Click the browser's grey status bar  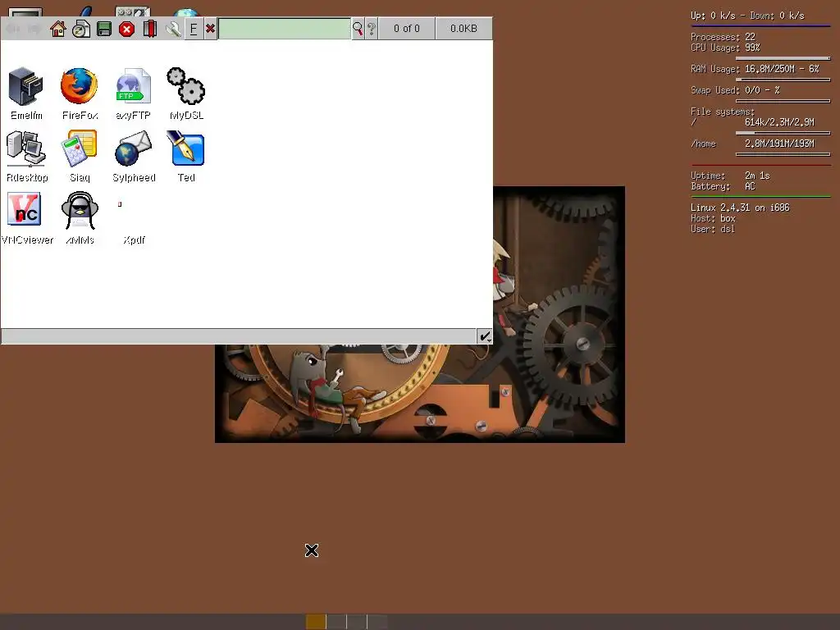[239, 336]
